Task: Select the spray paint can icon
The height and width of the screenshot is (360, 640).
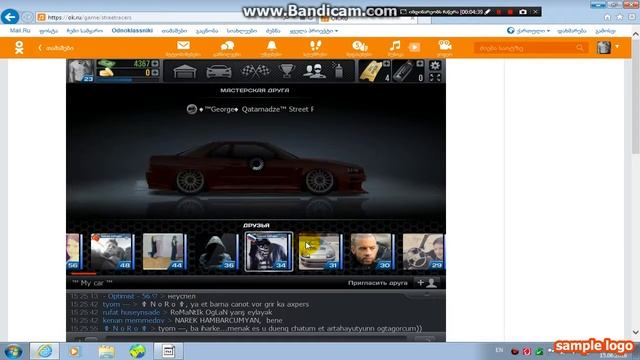Action: 338,71
